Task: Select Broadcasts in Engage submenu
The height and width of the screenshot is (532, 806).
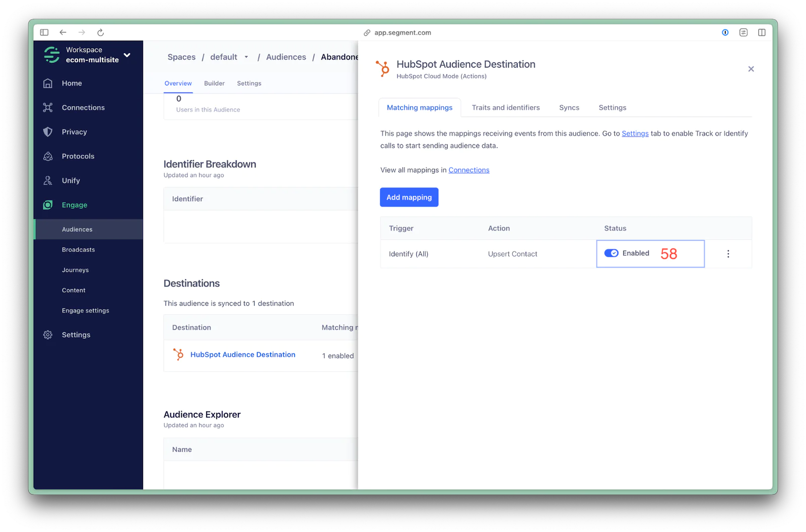Action: (x=78, y=250)
